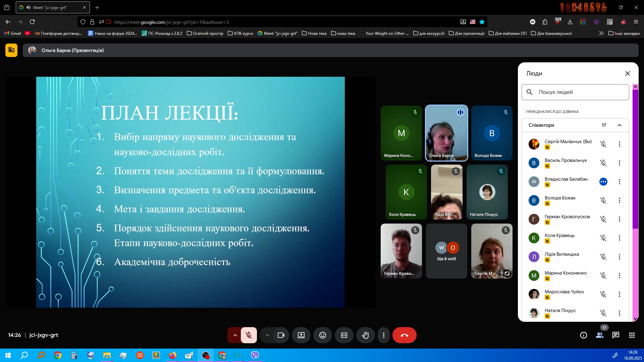The image size is (644, 362).
Task: Open the chat messages icon
Action: (615, 335)
